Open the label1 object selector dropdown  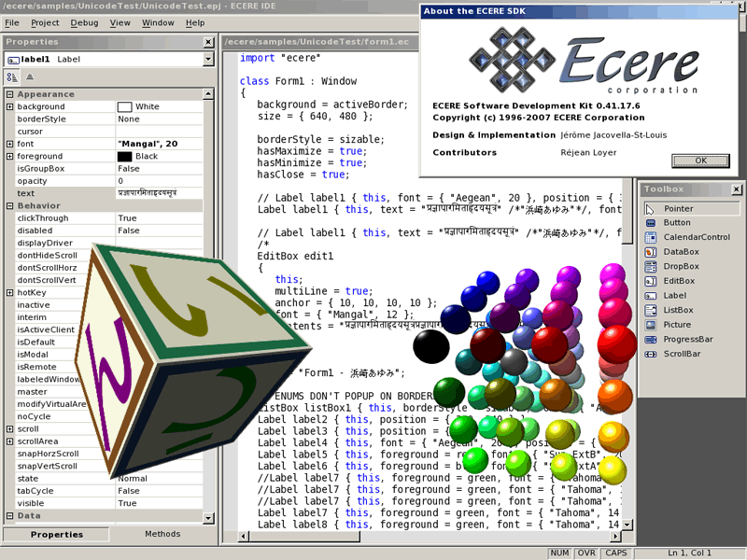click(208, 60)
